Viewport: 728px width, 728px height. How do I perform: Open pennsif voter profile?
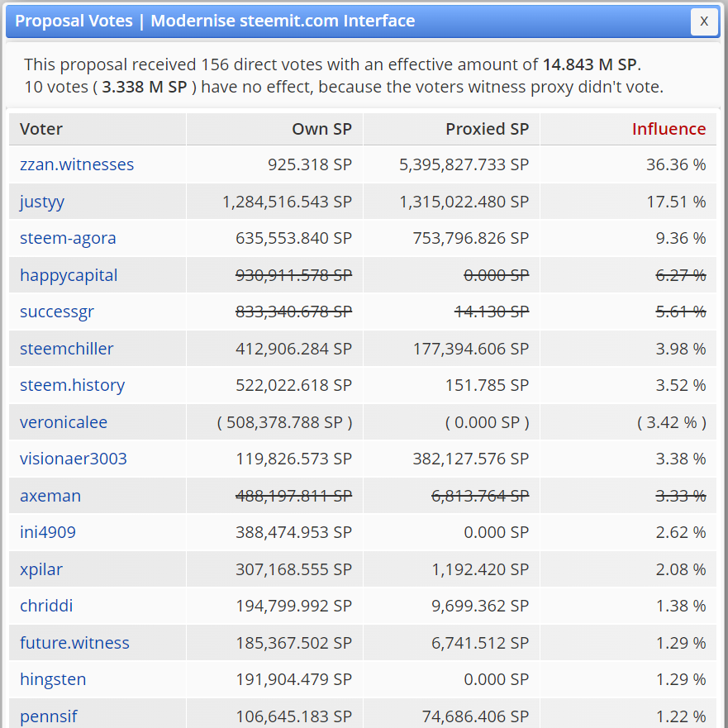(49, 716)
